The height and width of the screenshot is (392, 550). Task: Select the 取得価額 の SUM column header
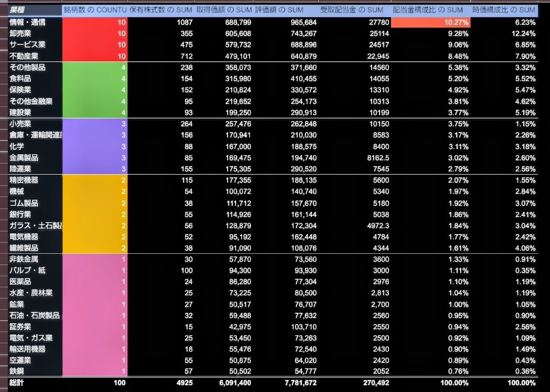click(x=224, y=10)
